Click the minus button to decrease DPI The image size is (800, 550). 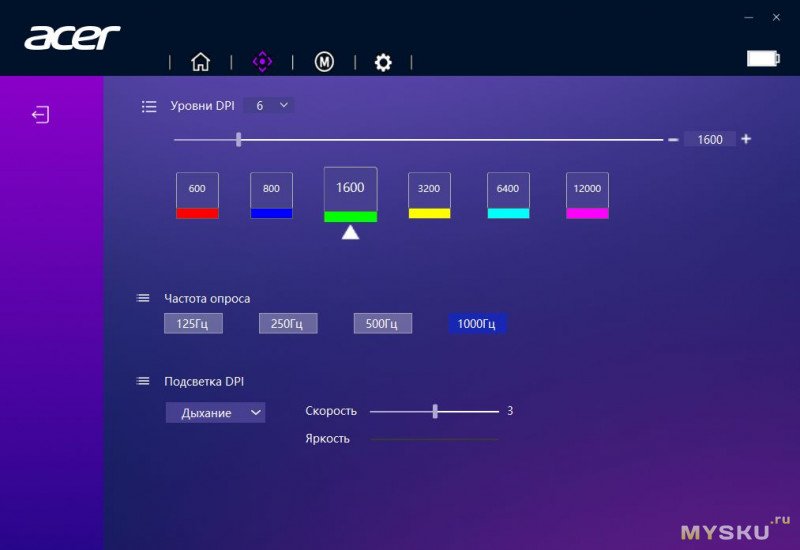tap(673, 140)
